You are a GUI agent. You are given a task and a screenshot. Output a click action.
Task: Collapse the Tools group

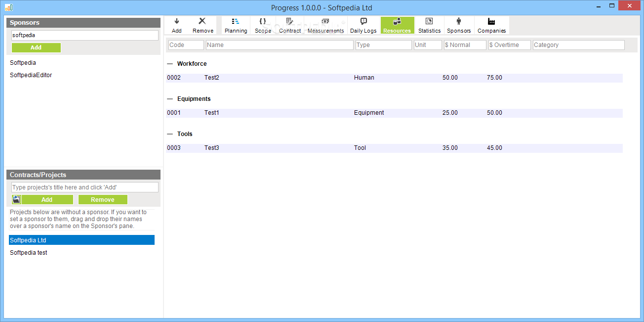coord(170,134)
